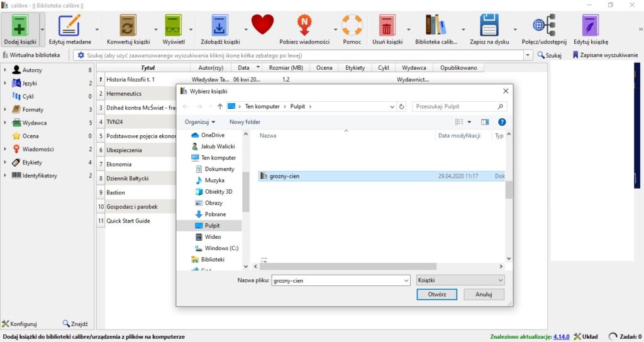Select Pobrane in the navigation pane

click(x=215, y=214)
